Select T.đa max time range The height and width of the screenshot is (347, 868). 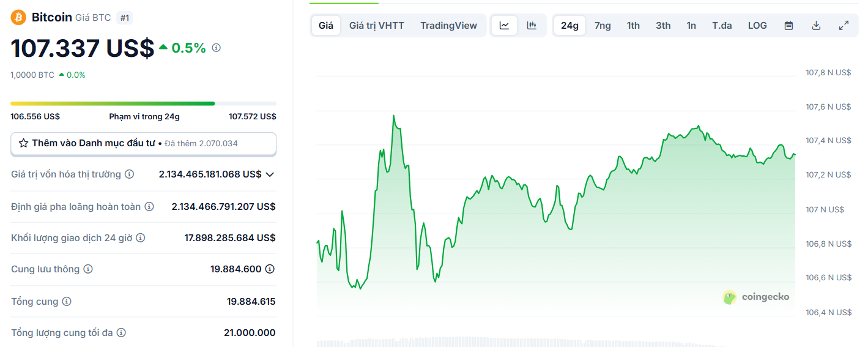click(722, 26)
